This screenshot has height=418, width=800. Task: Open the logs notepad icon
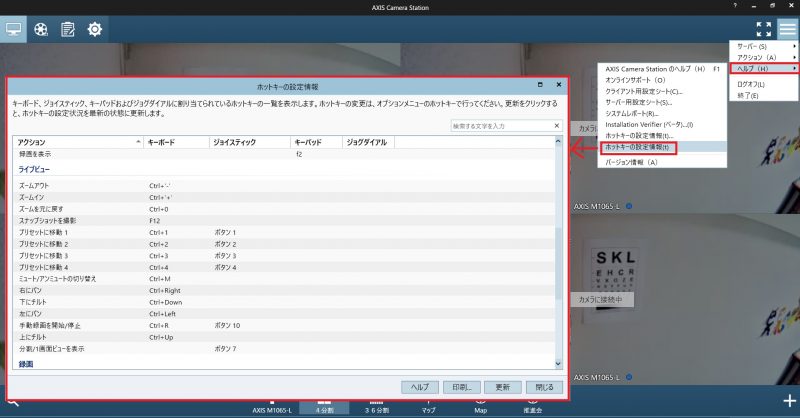(x=68, y=30)
